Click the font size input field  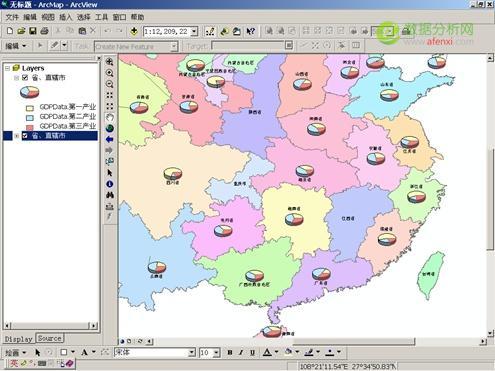pyautogui.click(x=206, y=352)
